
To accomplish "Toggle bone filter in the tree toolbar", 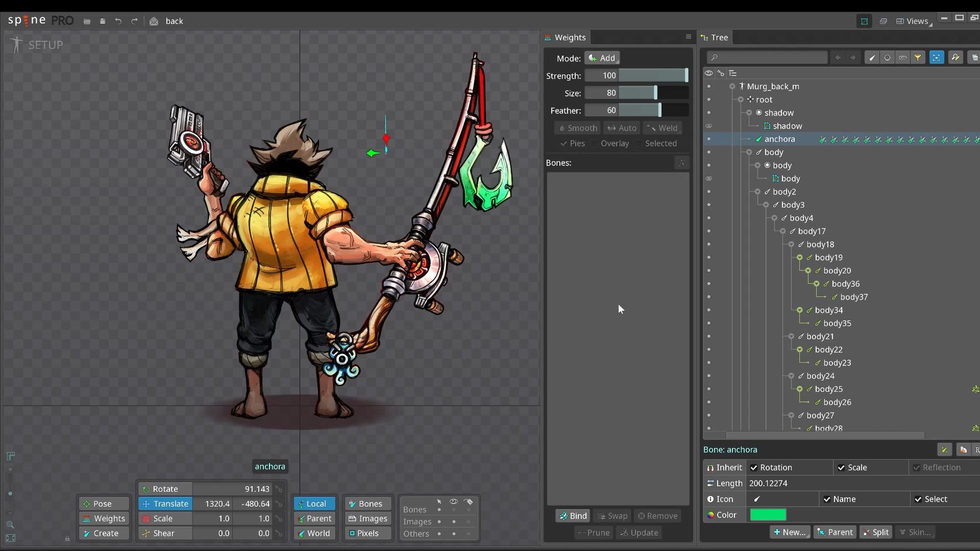I will click(x=872, y=58).
